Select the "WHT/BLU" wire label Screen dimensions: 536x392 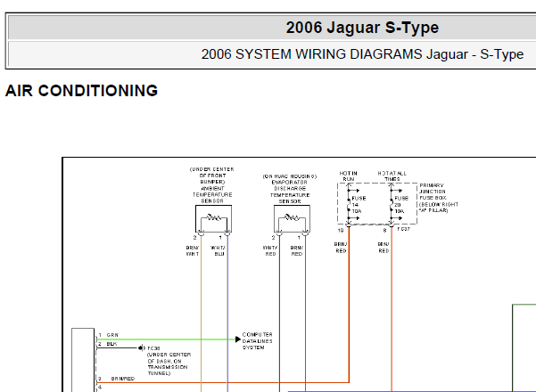tap(218, 251)
